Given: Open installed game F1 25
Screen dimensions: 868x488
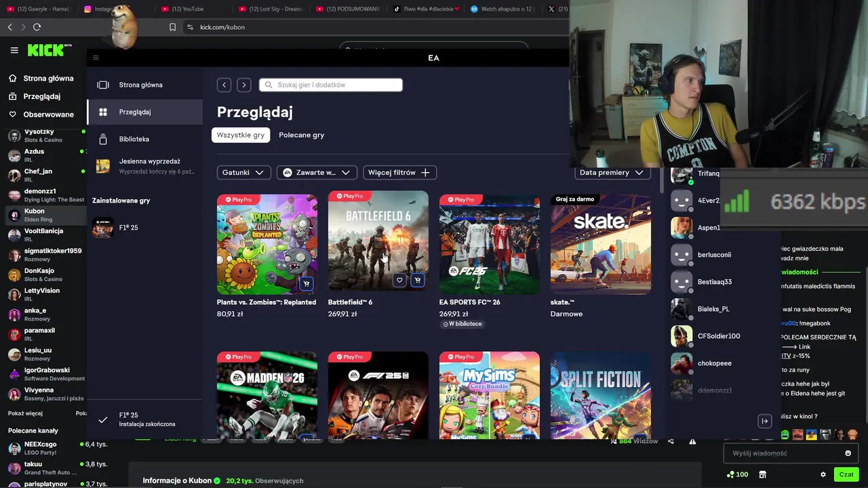Looking at the screenshot, I should (144, 228).
